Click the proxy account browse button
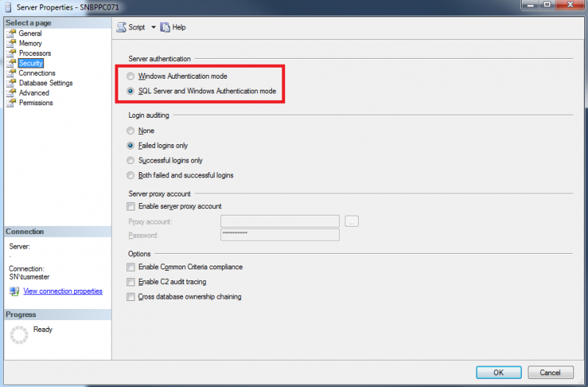This screenshot has height=387, width=588. tap(351, 221)
